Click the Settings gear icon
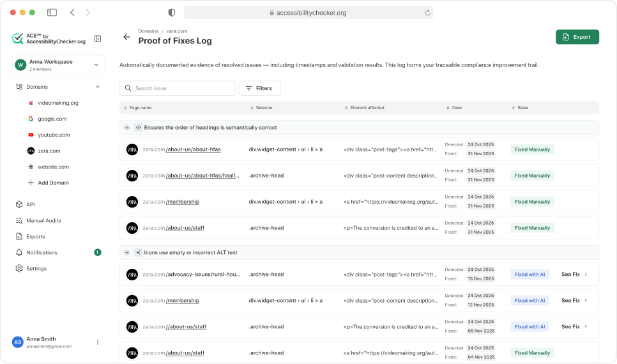Image resolution: width=617 pixels, height=364 pixels. tap(19, 268)
